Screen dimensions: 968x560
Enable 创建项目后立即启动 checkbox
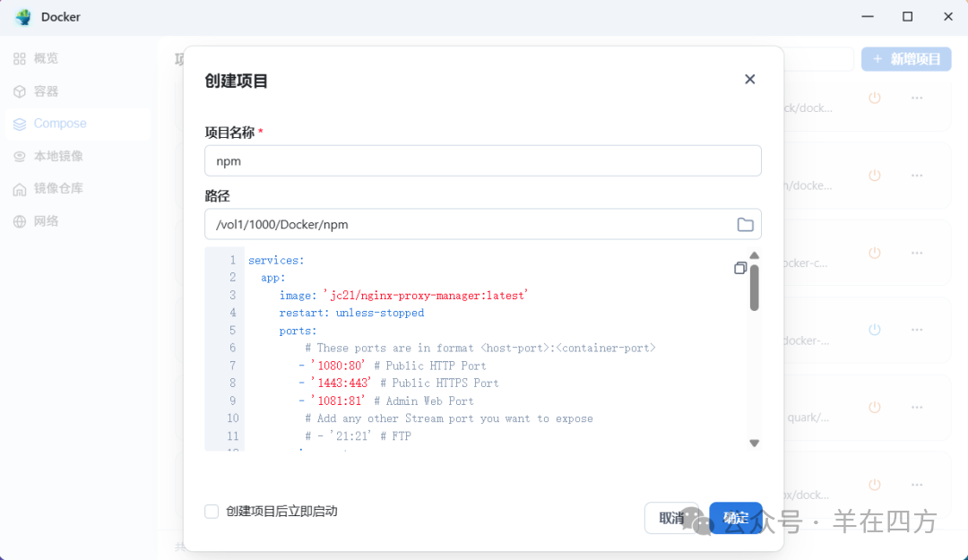coord(212,512)
